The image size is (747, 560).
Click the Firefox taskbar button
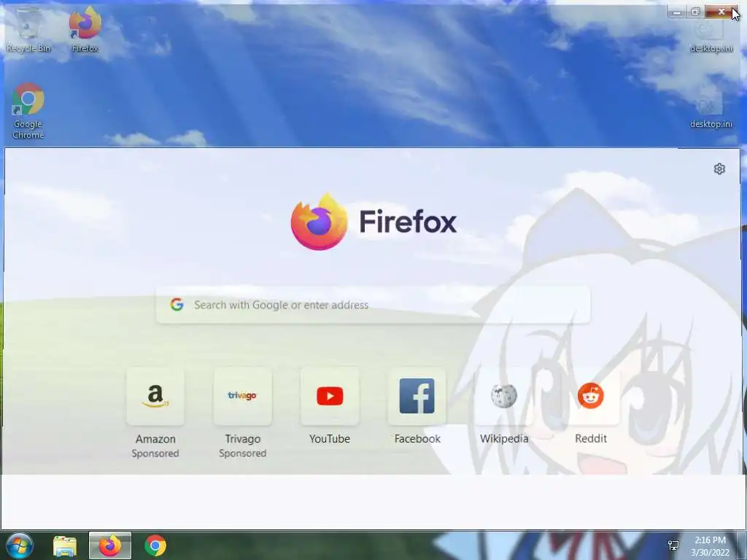tap(110, 545)
